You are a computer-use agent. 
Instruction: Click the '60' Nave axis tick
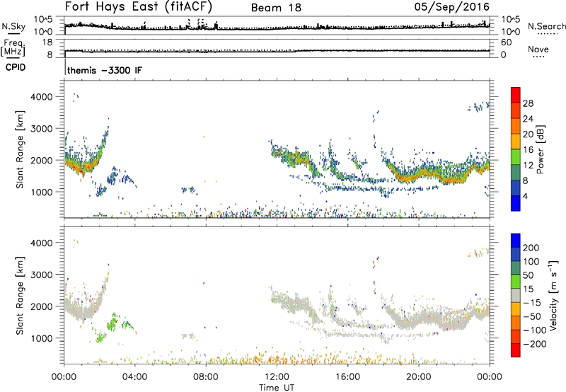[x=507, y=42]
